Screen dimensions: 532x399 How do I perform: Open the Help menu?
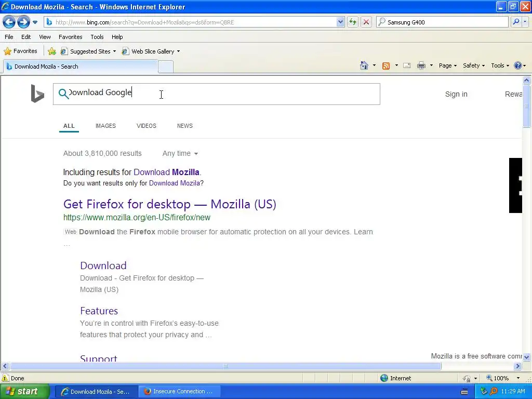click(x=117, y=37)
